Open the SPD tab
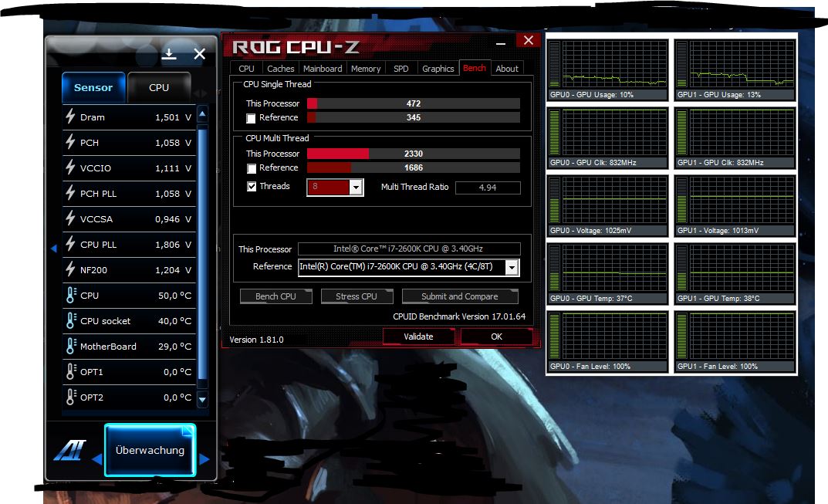Viewport: 828px width, 504px height. [x=401, y=69]
